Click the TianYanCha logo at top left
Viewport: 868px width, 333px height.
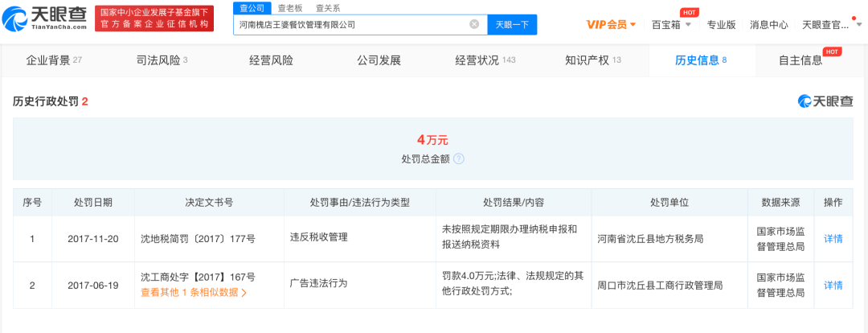pyautogui.click(x=48, y=18)
